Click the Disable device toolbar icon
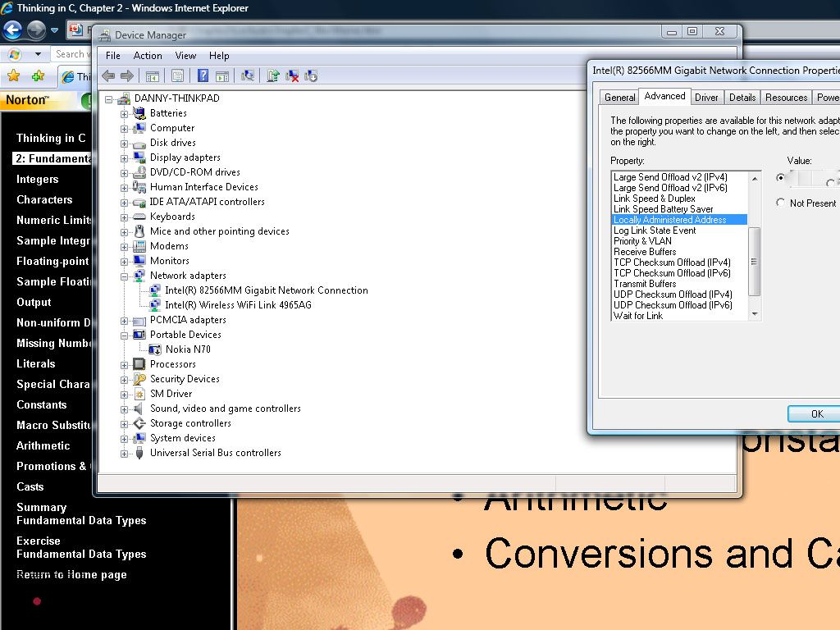Image resolution: width=840 pixels, height=630 pixels. tap(311, 75)
